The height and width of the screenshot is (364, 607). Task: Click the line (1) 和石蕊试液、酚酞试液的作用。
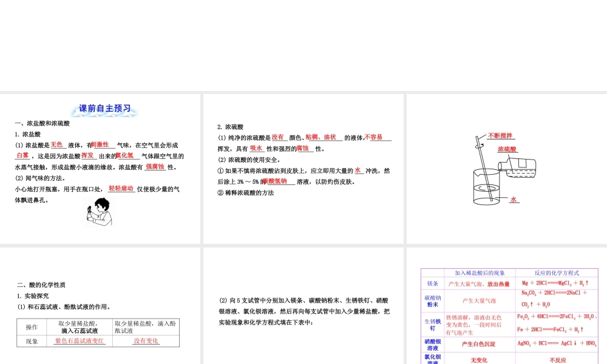click(x=64, y=307)
